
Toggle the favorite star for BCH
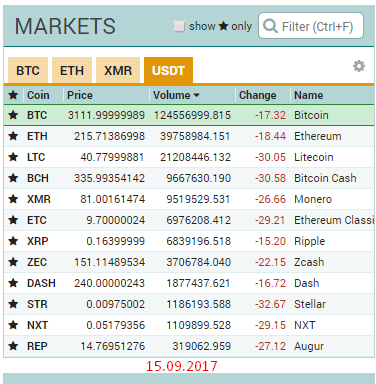point(13,178)
